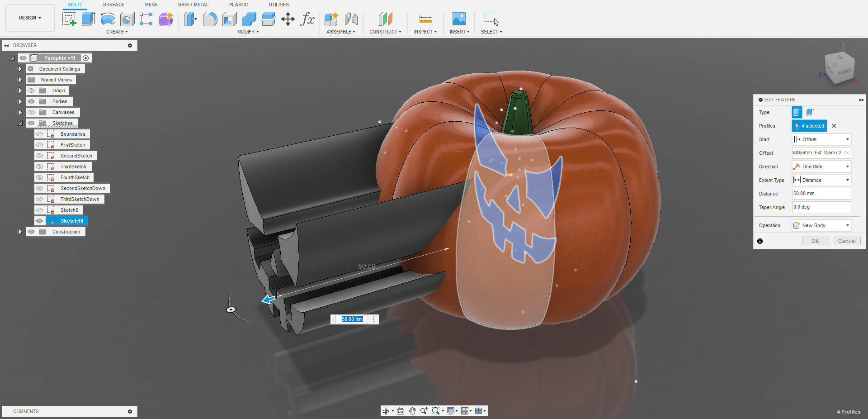This screenshot has height=419, width=868.
Task: Choose the Look At tool
Action: tap(401, 411)
